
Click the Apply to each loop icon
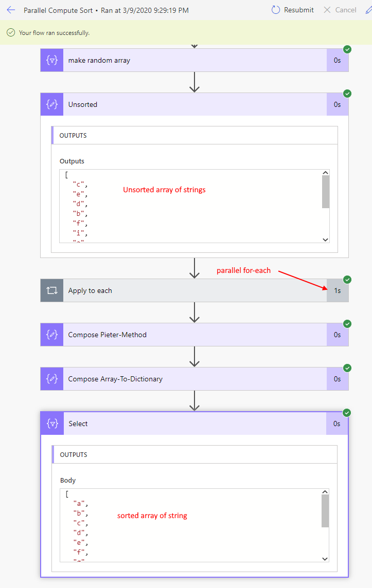pos(51,290)
